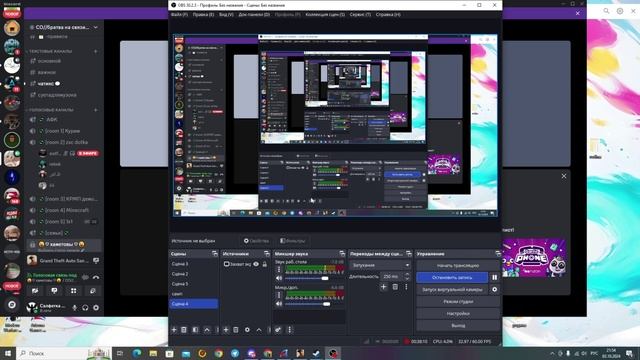Add a new source in Источники panel
640x360 pixels.
point(226,329)
